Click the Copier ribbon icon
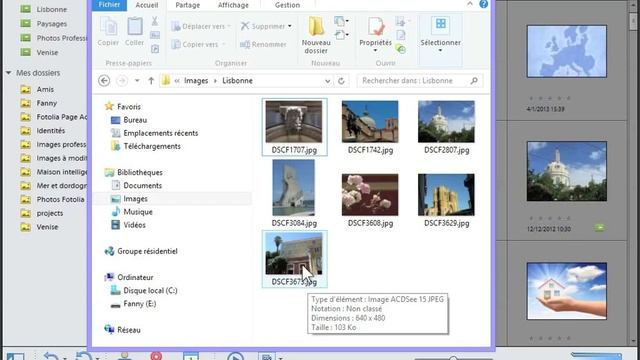 click(108, 31)
